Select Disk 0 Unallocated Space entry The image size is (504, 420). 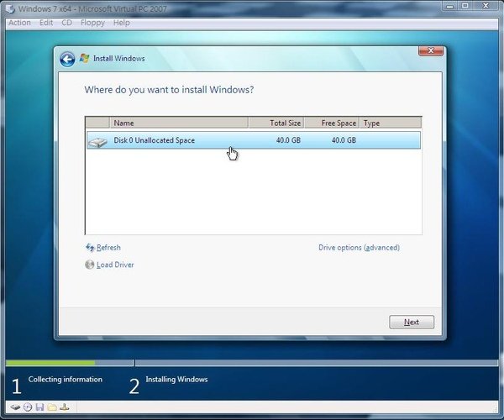(x=254, y=140)
